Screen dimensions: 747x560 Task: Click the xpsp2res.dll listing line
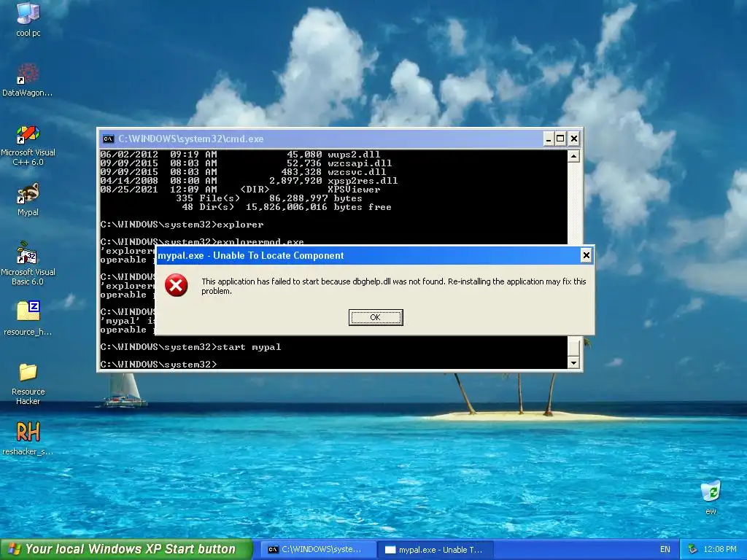[x=249, y=181]
